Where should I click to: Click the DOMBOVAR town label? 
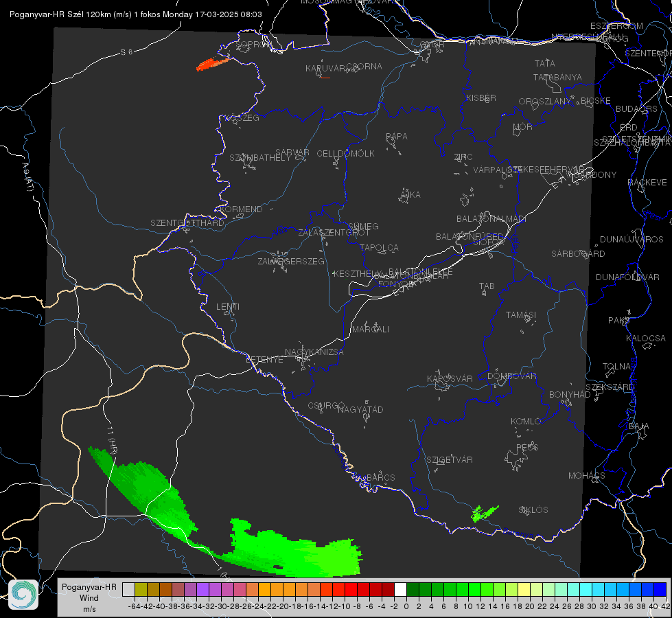511,376
